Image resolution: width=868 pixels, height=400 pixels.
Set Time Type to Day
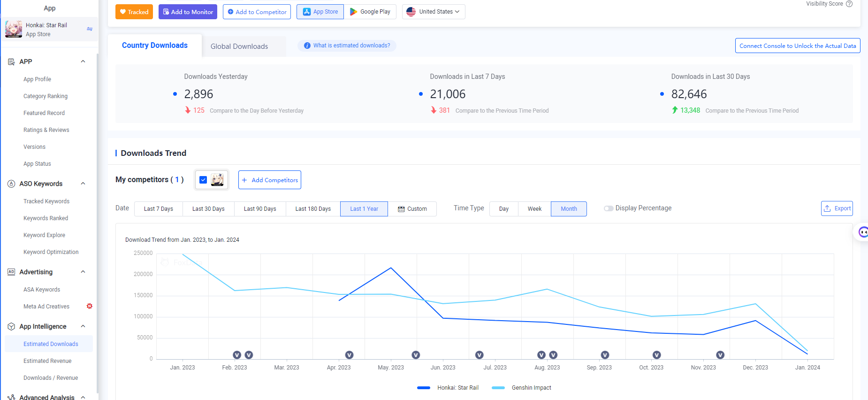pyautogui.click(x=504, y=209)
